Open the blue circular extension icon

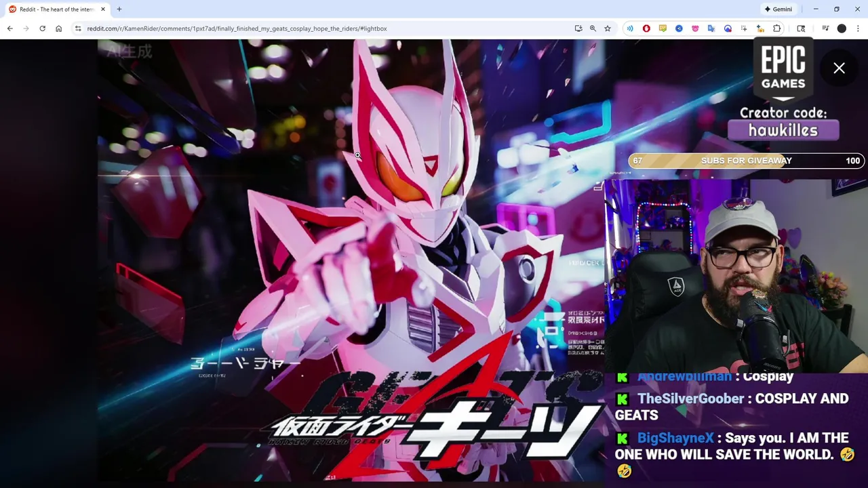point(679,28)
